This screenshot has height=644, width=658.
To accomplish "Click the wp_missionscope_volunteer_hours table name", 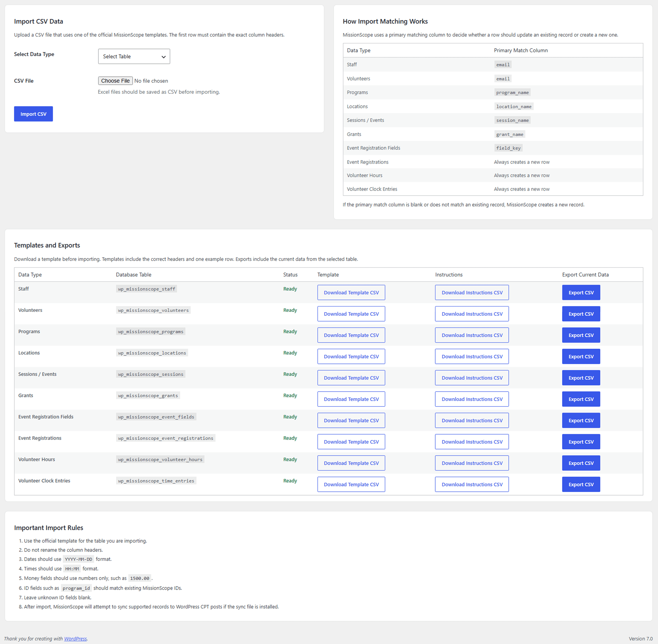I will pos(160,459).
